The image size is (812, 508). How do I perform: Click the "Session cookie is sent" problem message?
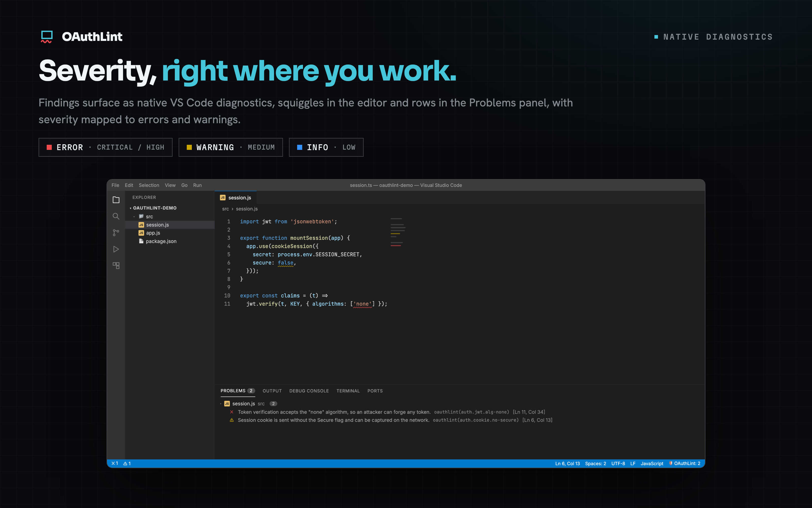click(x=333, y=420)
